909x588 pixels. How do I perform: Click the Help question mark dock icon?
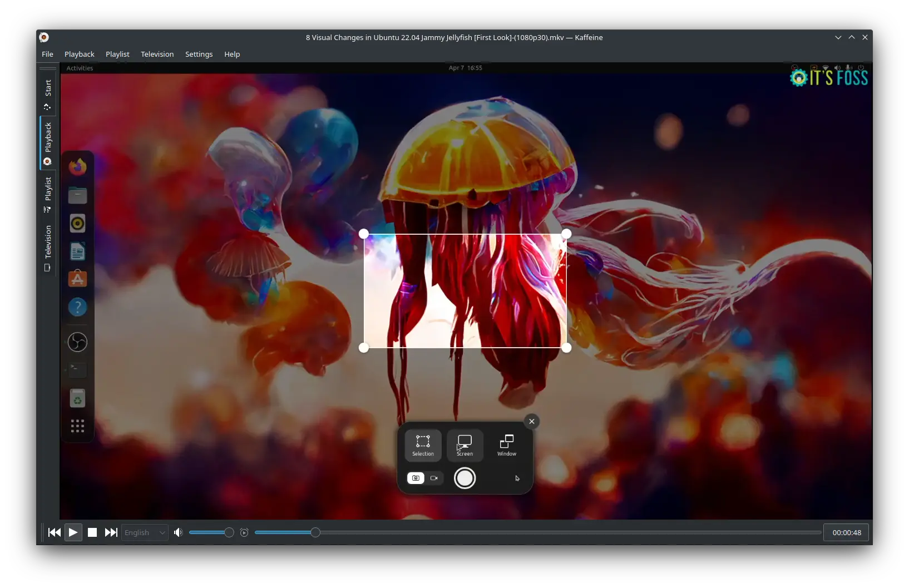point(77,307)
